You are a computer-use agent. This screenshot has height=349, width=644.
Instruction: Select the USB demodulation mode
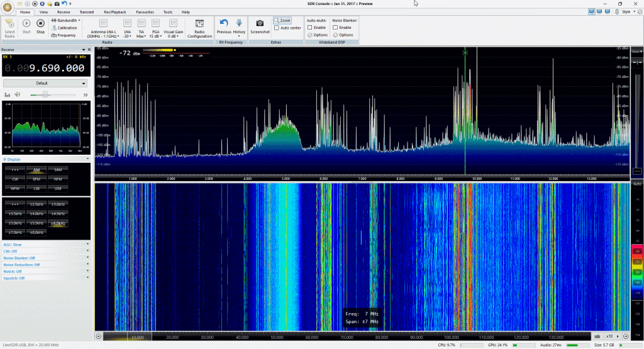58,188
